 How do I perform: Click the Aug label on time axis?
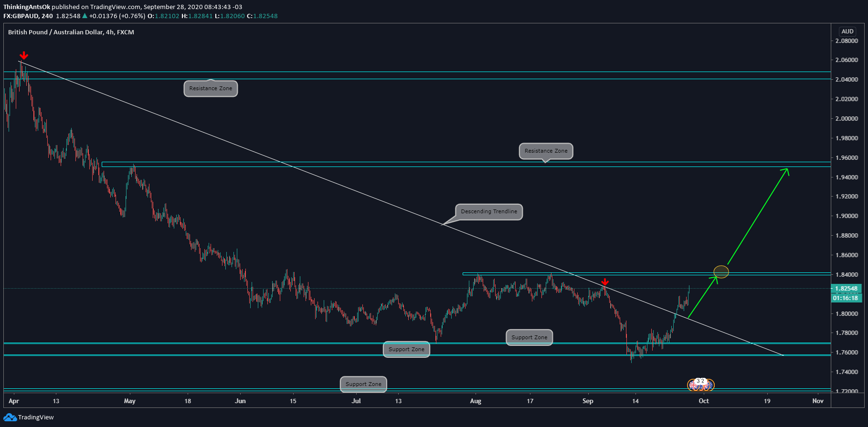[x=476, y=401]
